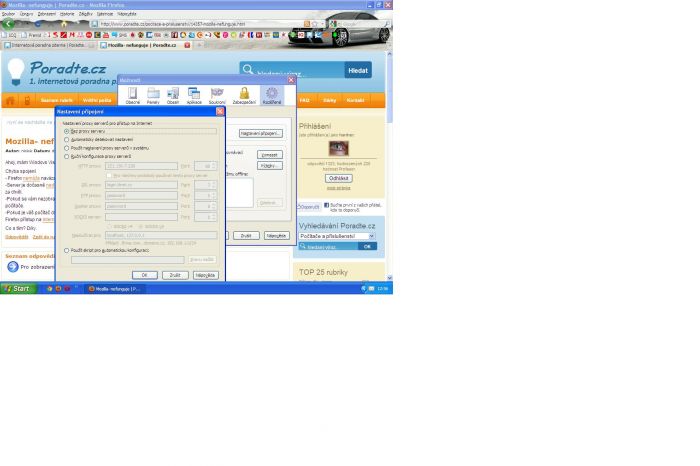
Task: Click the OK button in Vyhledávání Poradte.cz box
Action: coord(367,246)
